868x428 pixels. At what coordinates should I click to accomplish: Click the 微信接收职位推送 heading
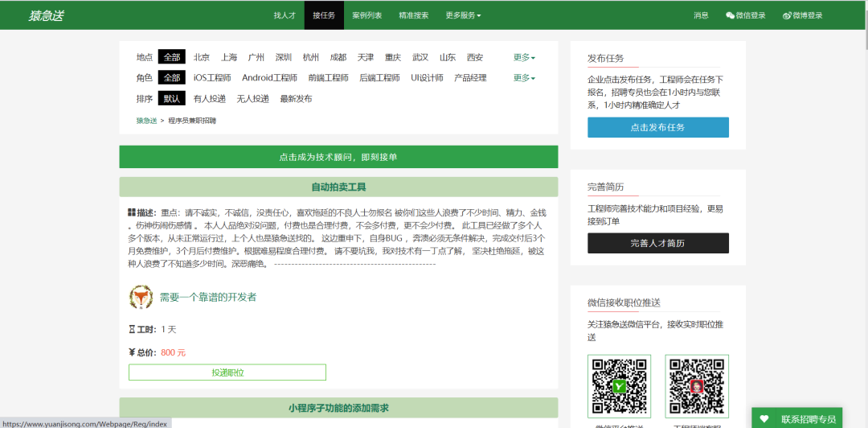tap(624, 302)
